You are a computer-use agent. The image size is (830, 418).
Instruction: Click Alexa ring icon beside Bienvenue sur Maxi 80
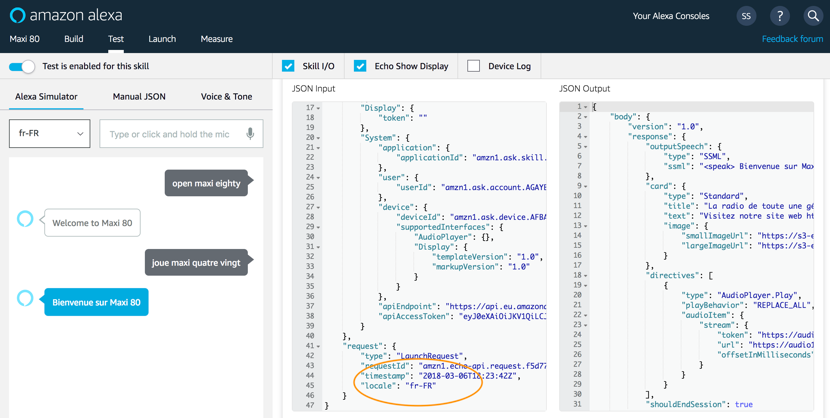[25, 298]
